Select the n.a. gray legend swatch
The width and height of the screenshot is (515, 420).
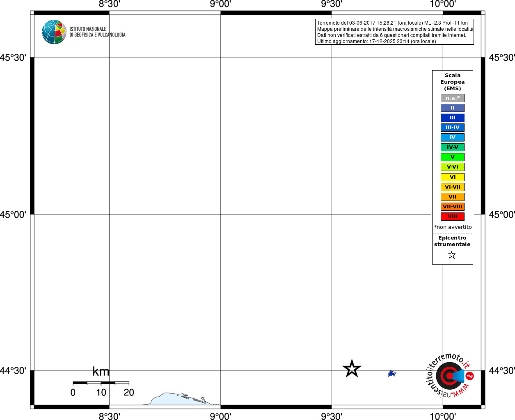[453, 98]
